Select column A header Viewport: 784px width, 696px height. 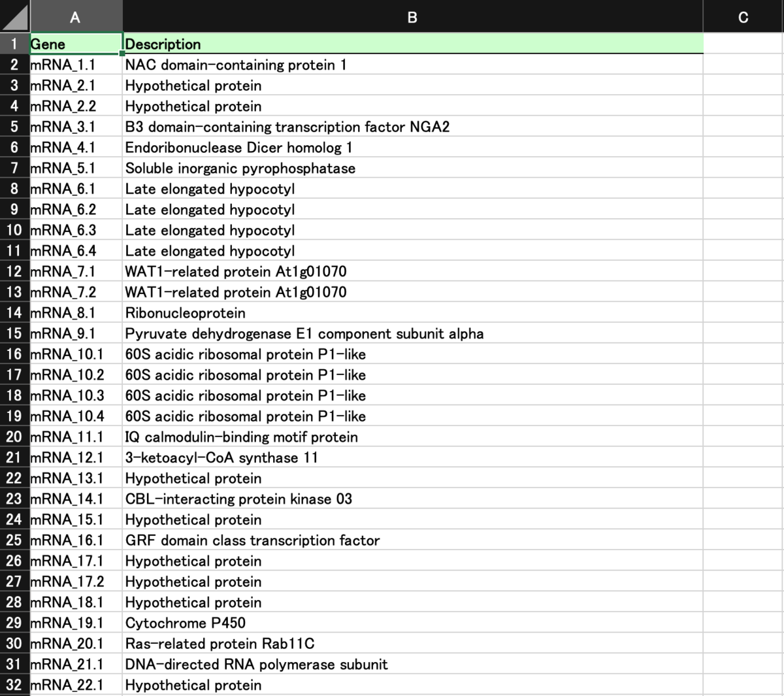pos(76,16)
